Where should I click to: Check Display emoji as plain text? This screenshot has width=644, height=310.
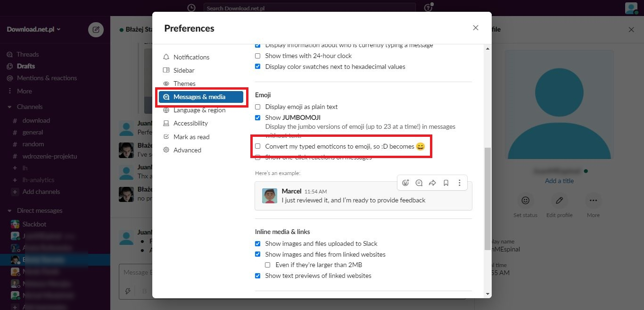[x=258, y=107]
